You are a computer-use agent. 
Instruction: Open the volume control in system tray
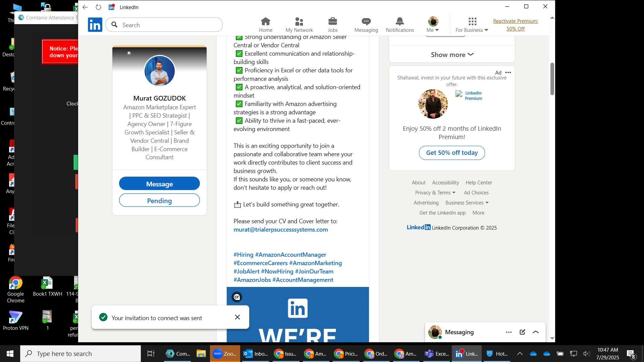[x=586, y=354]
